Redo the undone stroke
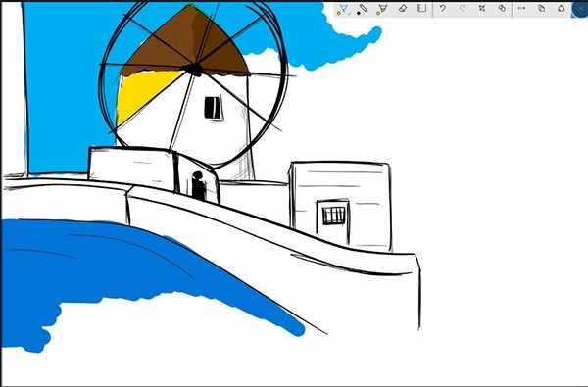This screenshot has height=387, width=588. click(x=463, y=8)
